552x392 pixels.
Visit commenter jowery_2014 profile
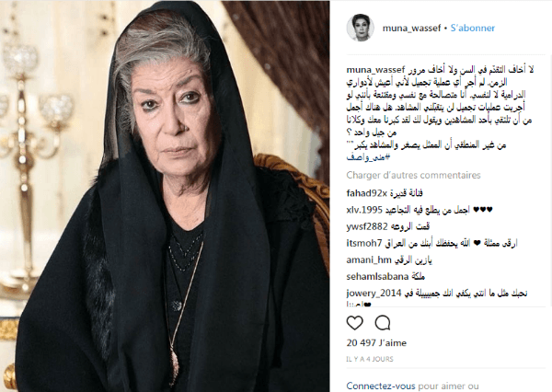pyautogui.click(x=374, y=294)
